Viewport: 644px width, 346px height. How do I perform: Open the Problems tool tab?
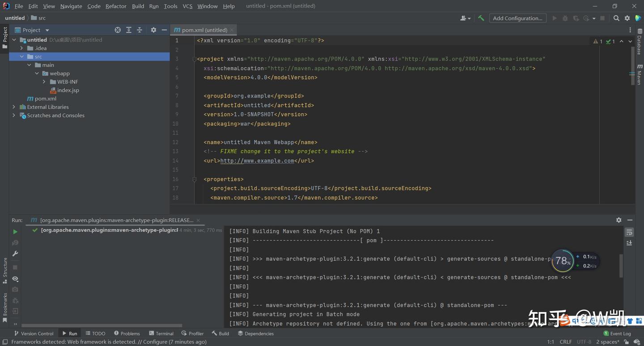pos(127,333)
